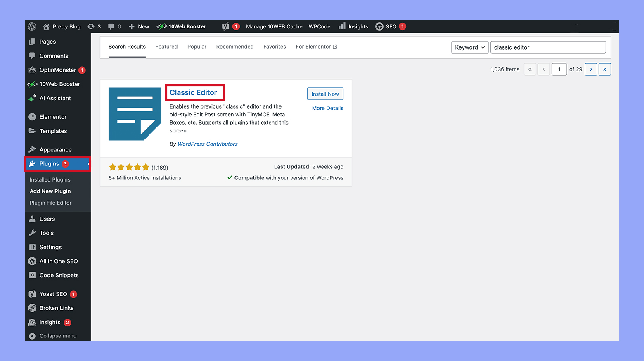Edit the pagination page number field
The image size is (644, 361).
click(559, 69)
